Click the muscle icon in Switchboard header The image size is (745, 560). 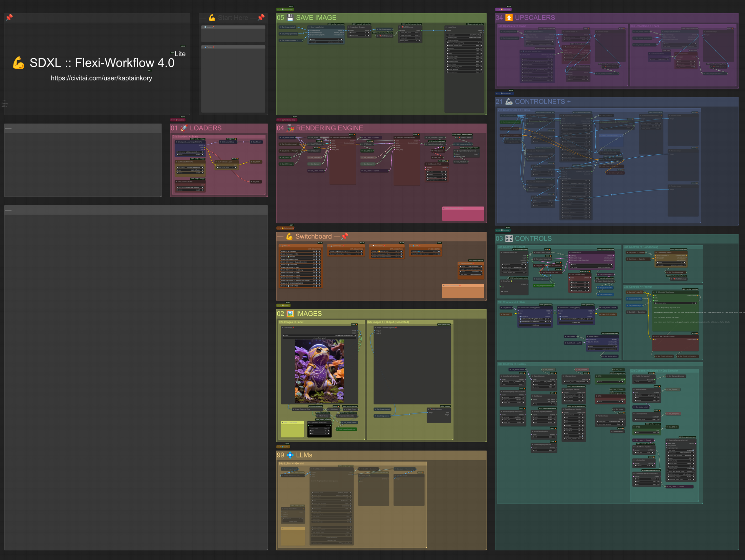290,236
